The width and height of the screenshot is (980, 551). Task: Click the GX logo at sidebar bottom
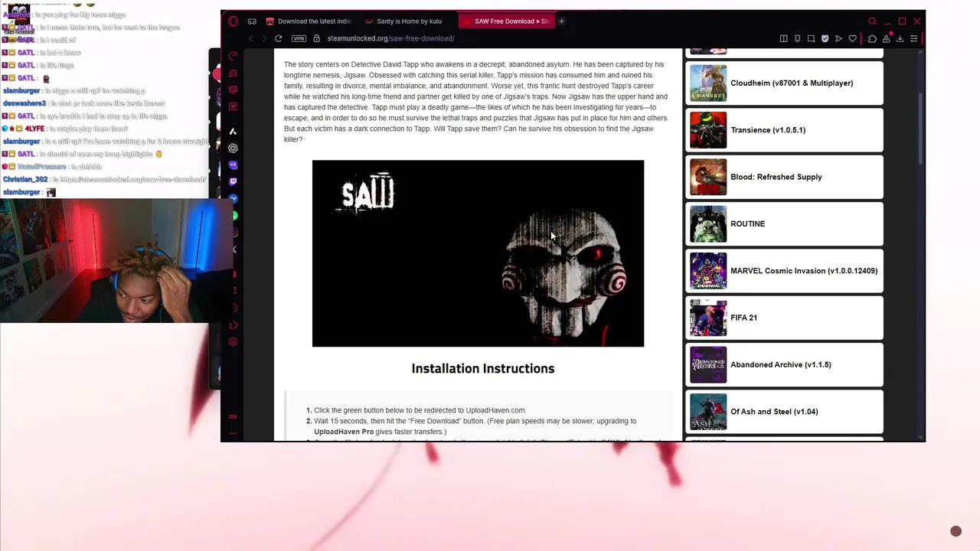coord(233,416)
